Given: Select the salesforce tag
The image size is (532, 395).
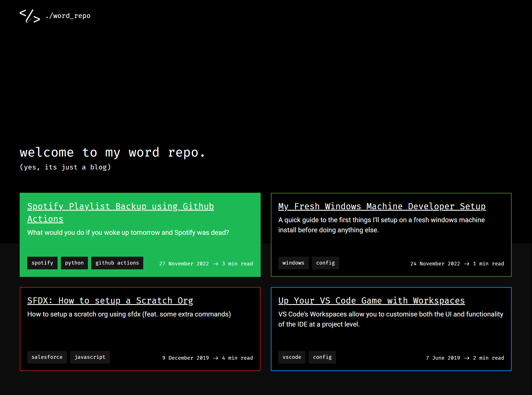Looking at the screenshot, I should (47, 357).
